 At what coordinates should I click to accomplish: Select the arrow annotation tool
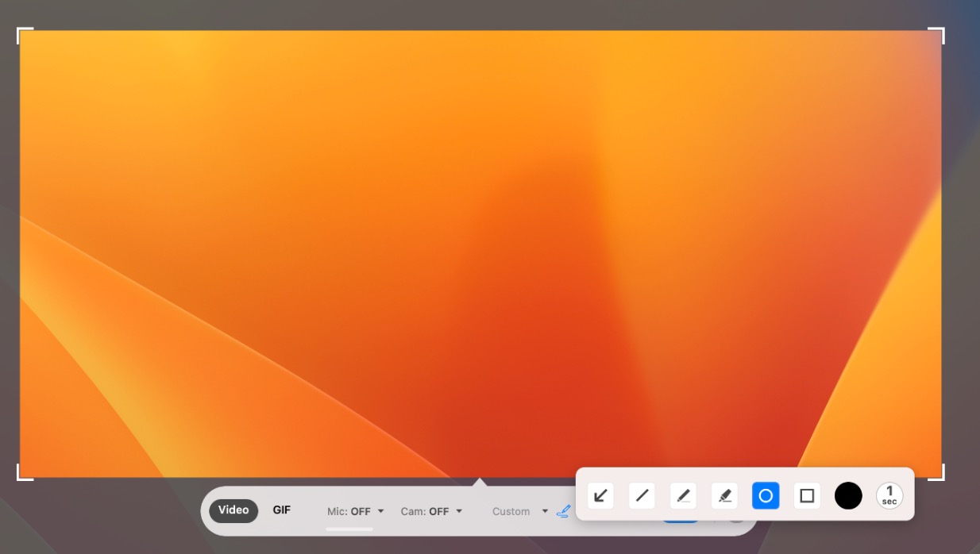600,496
